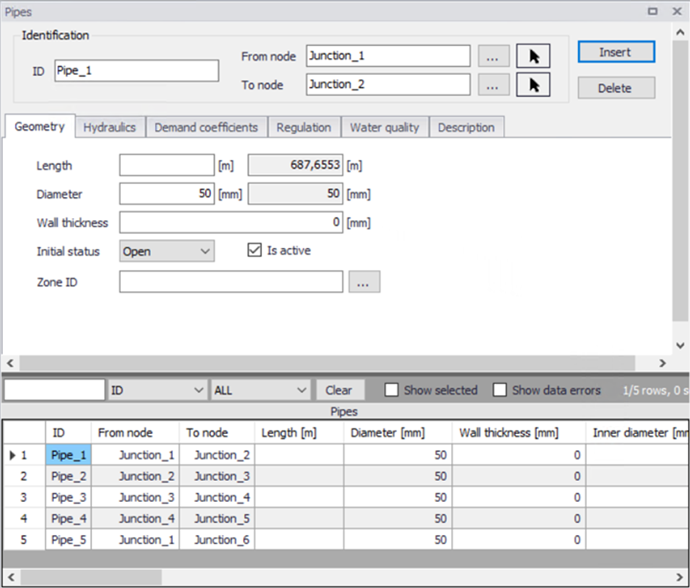Select Junction_6 cell in Pipe_5 row
This screenshot has width=690, height=588.
click(x=217, y=540)
